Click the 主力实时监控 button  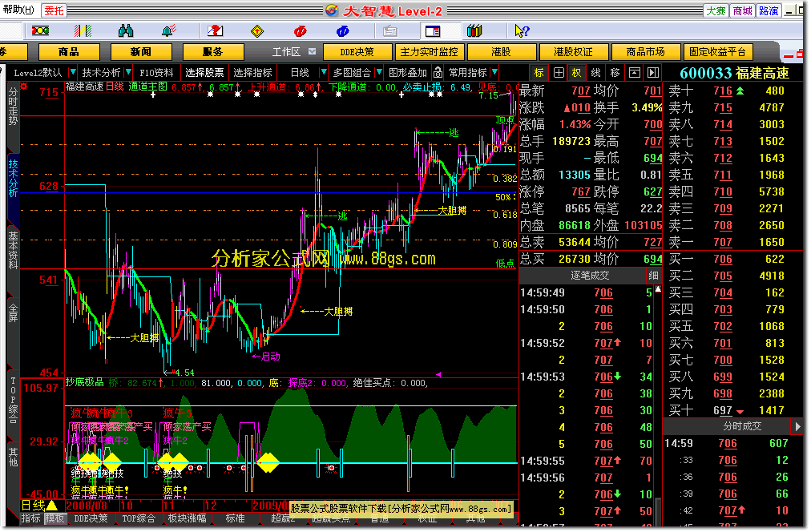pos(430,52)
